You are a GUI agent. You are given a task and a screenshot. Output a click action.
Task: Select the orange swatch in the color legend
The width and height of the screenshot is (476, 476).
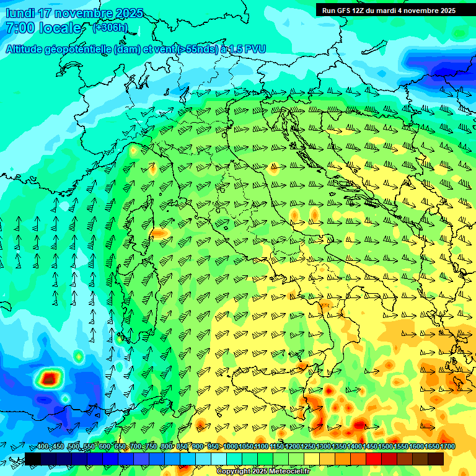[x=343, y=459]
